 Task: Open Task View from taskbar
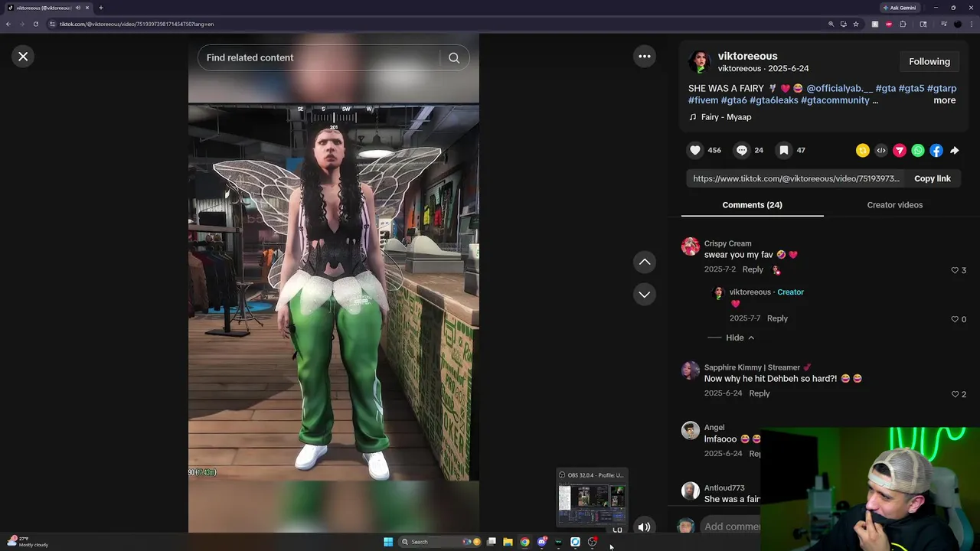[491, 542]
